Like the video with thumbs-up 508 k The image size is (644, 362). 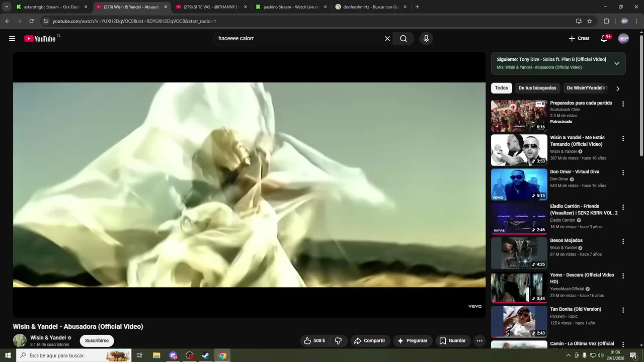coord(314,341)
